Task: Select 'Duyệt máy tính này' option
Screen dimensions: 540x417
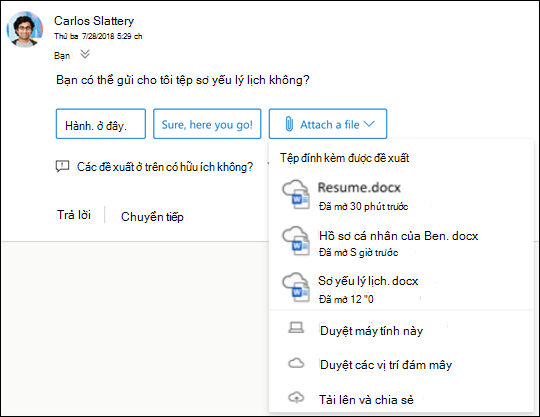Action: (x=401, y=331)
